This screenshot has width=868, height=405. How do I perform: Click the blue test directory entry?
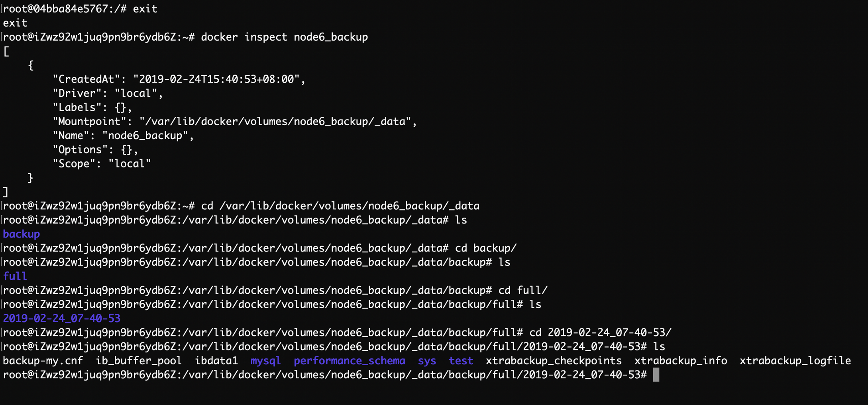click(x=461, y=361)
